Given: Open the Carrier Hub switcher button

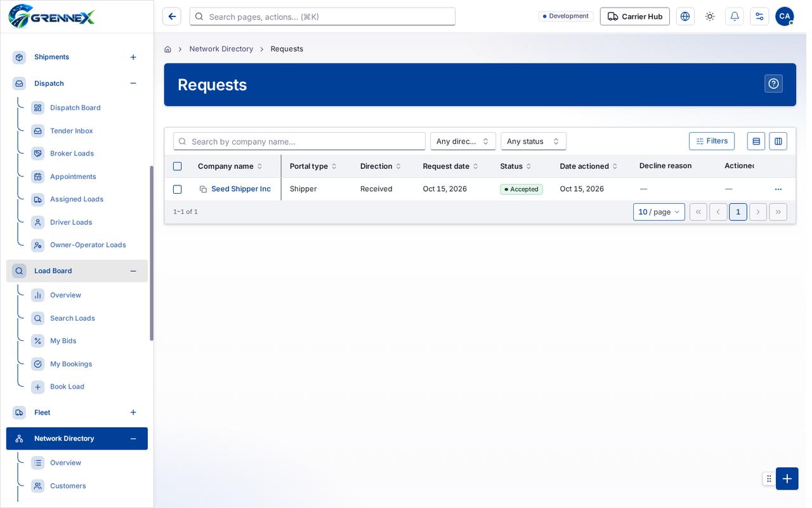Looking at the screenshot, I should [x=635, y=17].
